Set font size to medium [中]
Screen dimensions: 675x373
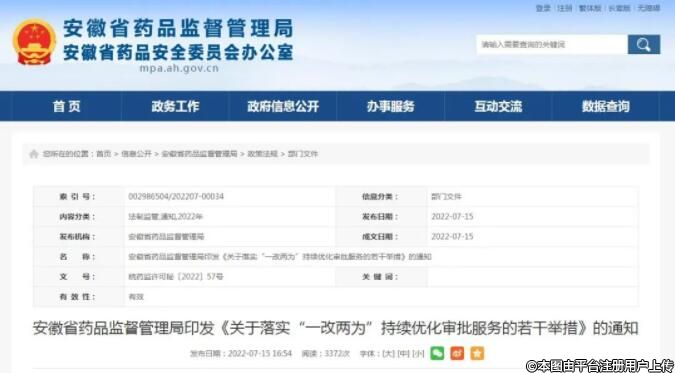click(x=403, y=354)
